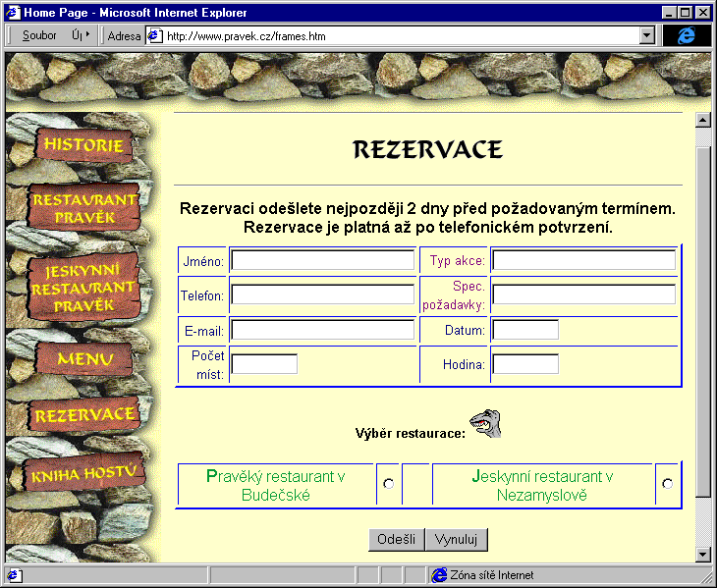
Task: Open the Restaurant Pravěk section
Action: tap(84, 208)
